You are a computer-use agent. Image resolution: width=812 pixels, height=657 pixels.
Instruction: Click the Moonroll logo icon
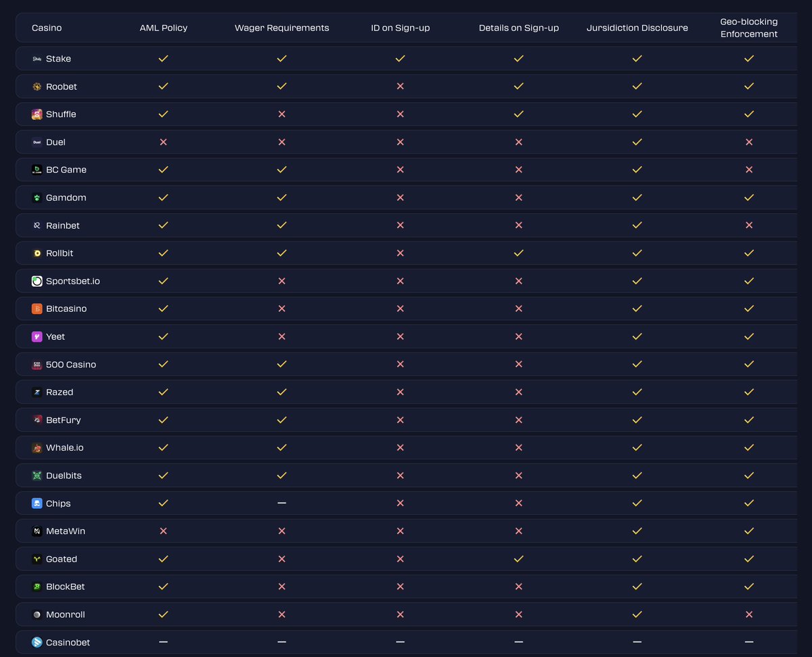tap(37, 614)
